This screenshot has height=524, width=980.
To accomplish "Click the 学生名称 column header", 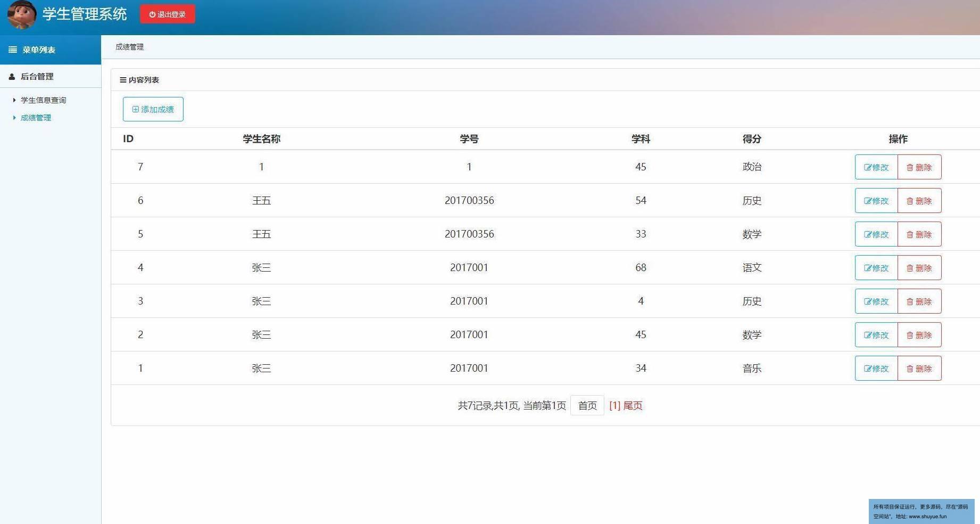I will pos(261,139).
